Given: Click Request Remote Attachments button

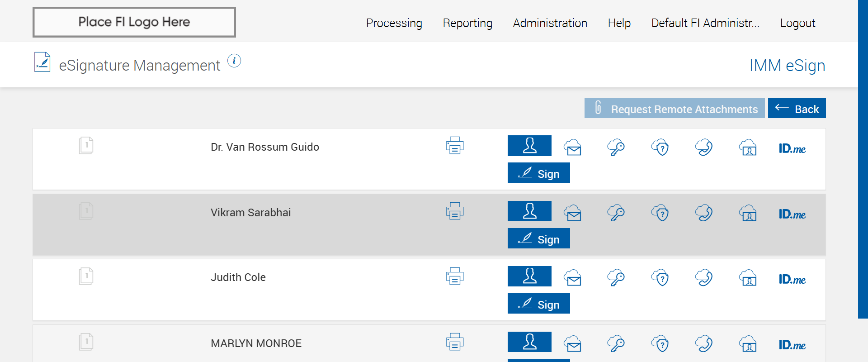Looking at the screenshot, I should point(675,108).
